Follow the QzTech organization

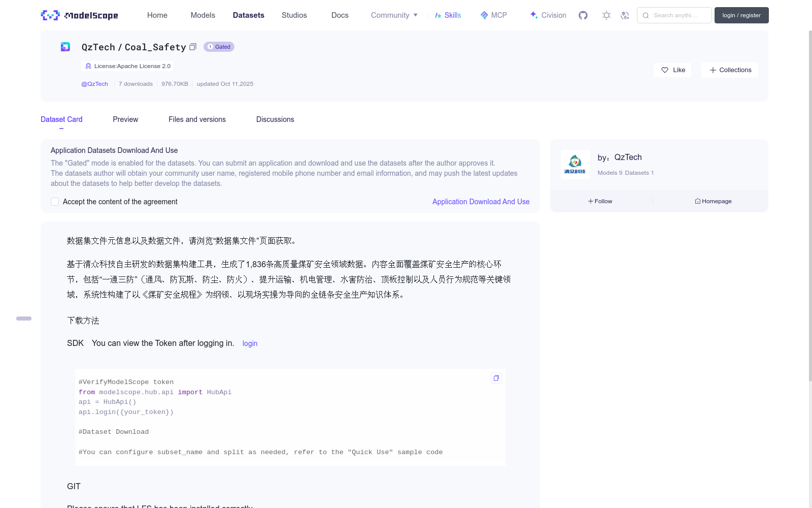pos(600,201)
